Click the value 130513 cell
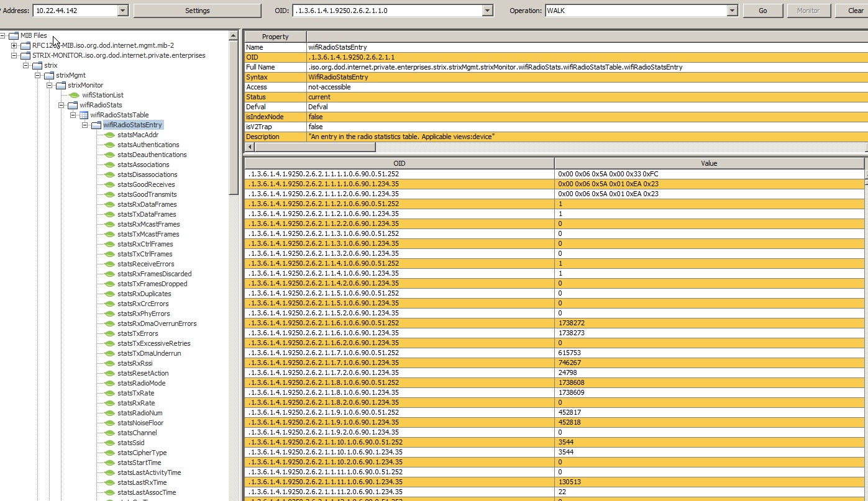 (x=709, y=482)
